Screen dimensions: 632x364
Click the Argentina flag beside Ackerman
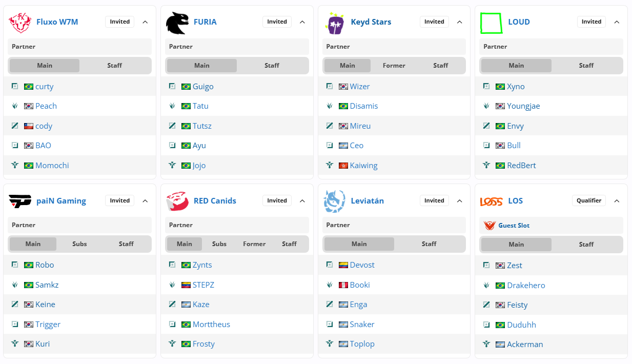(x=500, y=345)
